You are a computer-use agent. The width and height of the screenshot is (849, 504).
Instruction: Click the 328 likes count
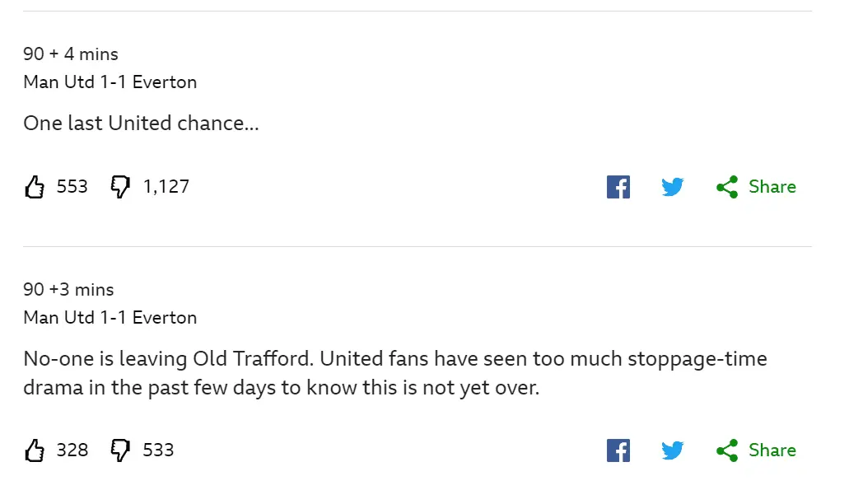pos(72,450)
